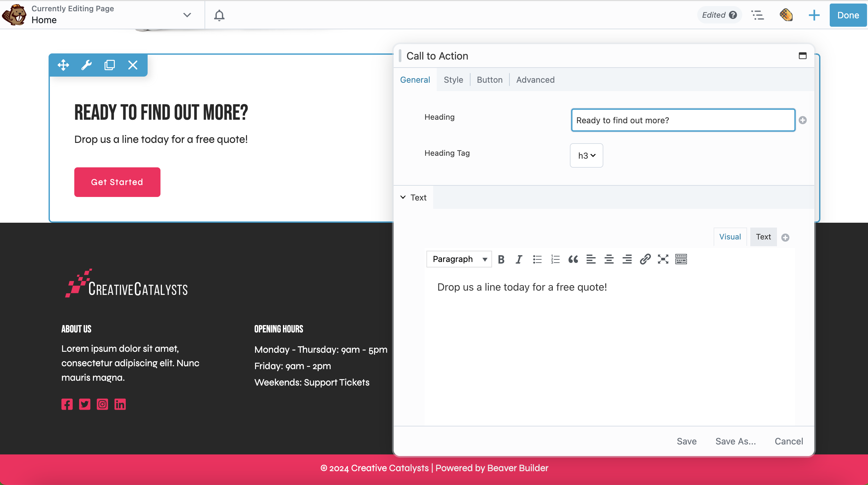The width and height of the screenshot is (868, 485).
Task: Click the Add Content plus icon
Action: click(x=814, y=15)
